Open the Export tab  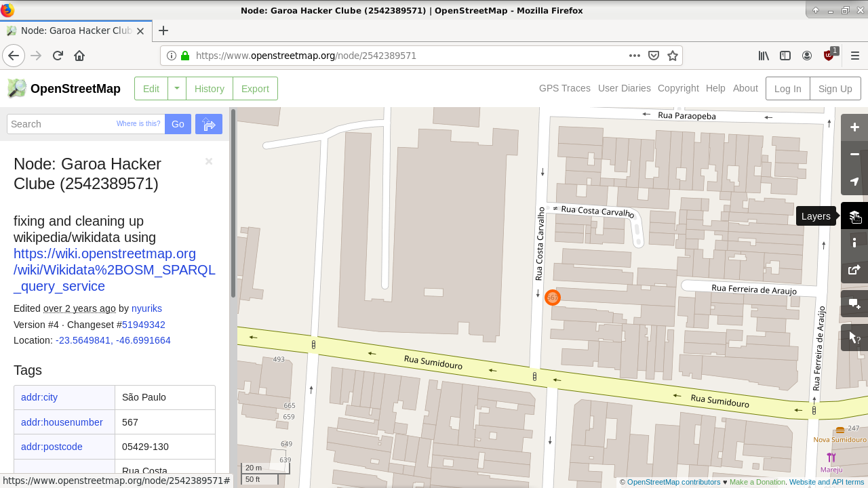pyautogui.click(x=255, y=89)
